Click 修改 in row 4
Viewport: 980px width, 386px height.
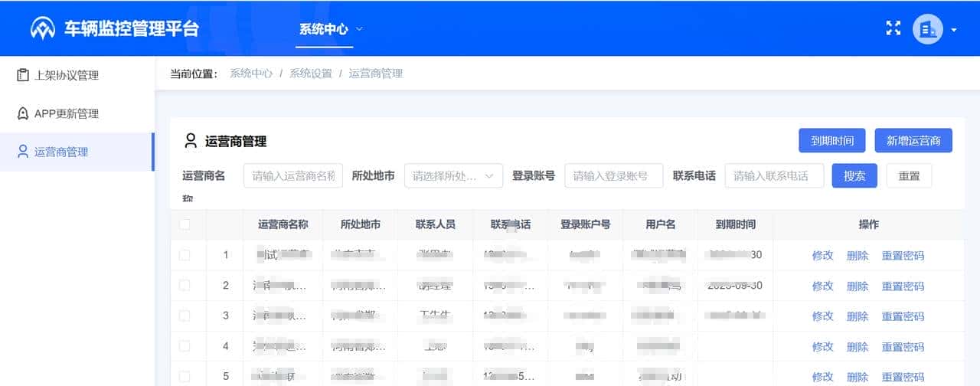(x=823, y=346)
